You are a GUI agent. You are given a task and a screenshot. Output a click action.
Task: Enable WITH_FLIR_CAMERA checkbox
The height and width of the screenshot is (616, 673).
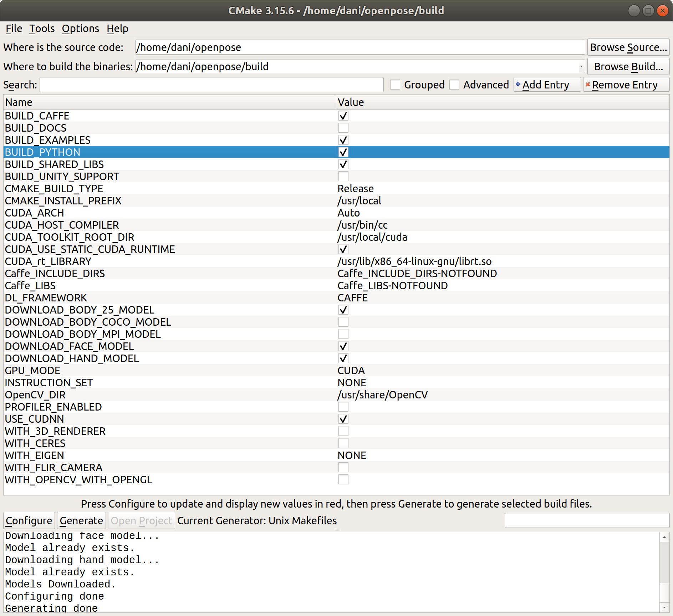click(343, 468)
